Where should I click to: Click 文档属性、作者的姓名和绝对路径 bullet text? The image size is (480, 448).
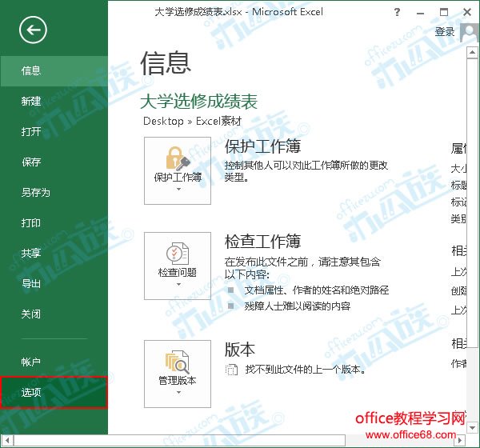point(317,290)
